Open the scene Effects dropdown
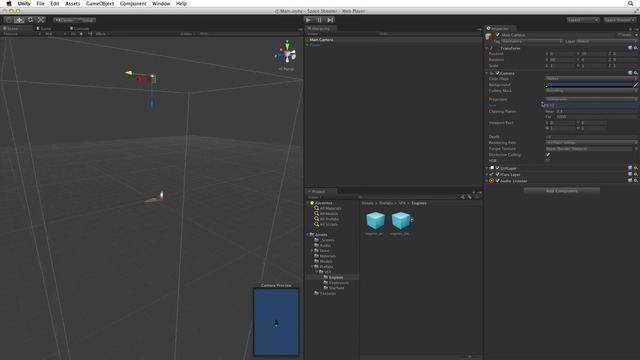Viewport: 640px width, 360px height. coord(102,34)
